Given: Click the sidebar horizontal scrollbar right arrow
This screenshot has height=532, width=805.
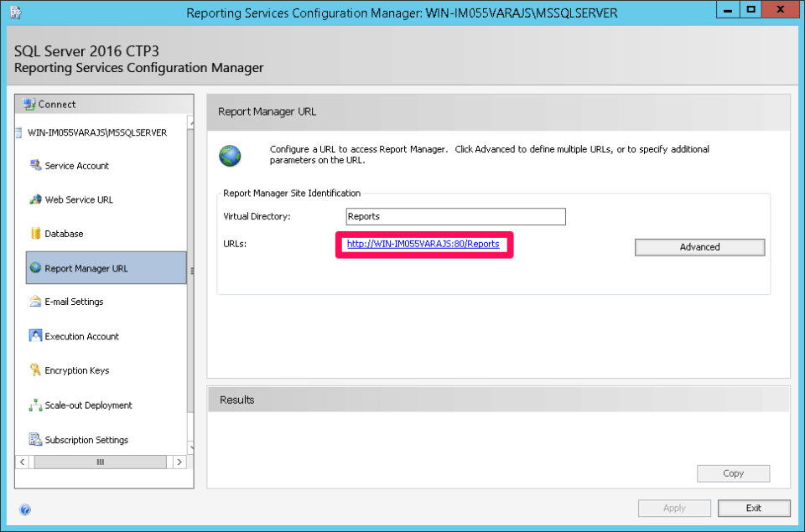Looking at the screenshot, I should (179, 462).
